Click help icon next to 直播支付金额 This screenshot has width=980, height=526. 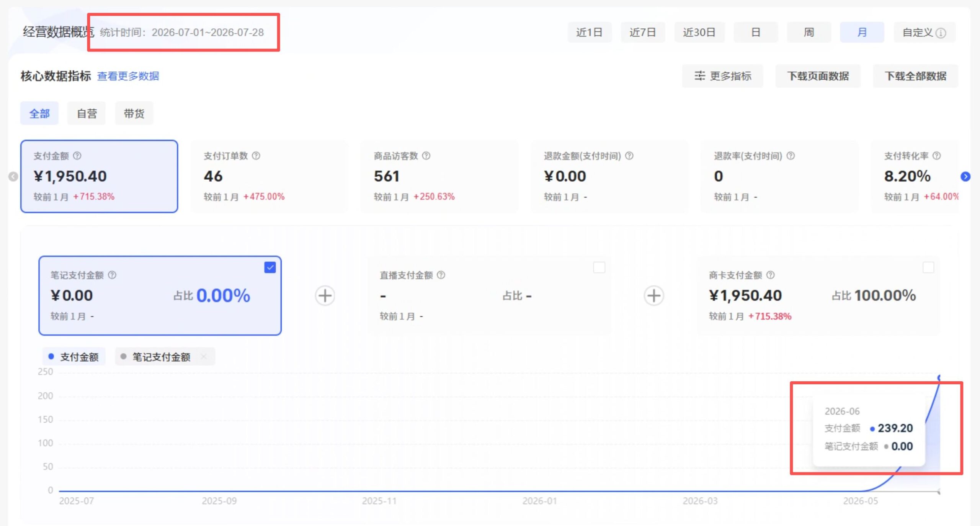(441, 275)
